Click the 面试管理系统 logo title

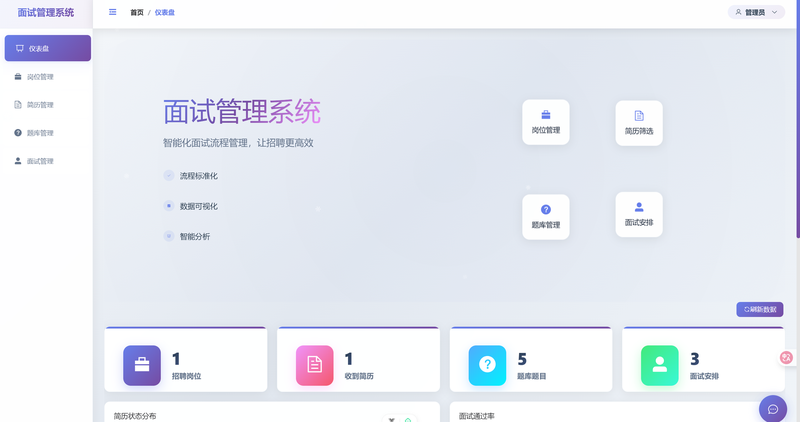46,12
